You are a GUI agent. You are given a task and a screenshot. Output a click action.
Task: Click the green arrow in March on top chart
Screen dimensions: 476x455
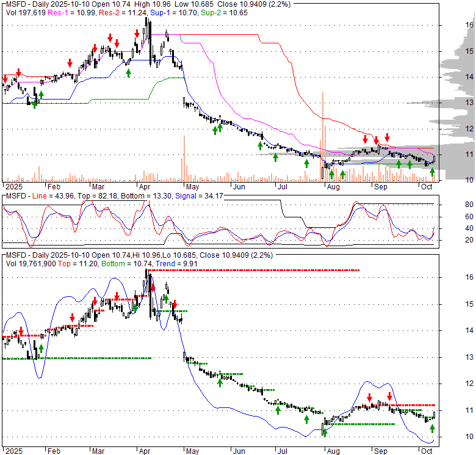(128, 73)
